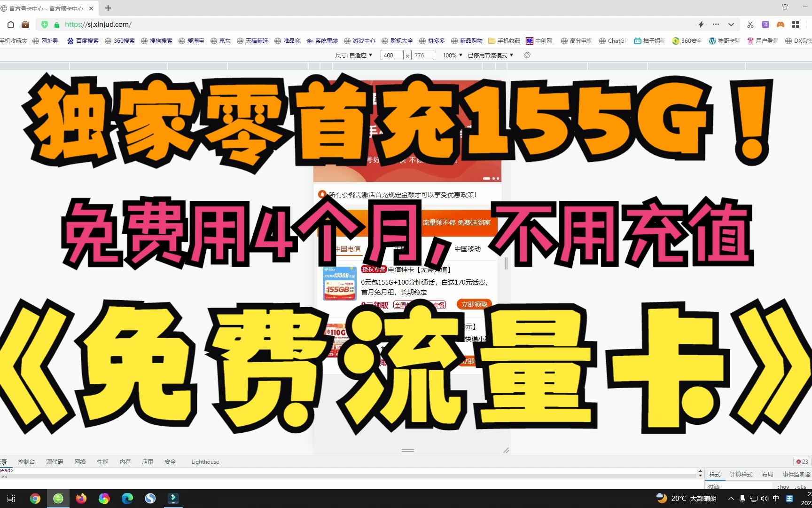Click the red error count badge 23

(802, 462)
